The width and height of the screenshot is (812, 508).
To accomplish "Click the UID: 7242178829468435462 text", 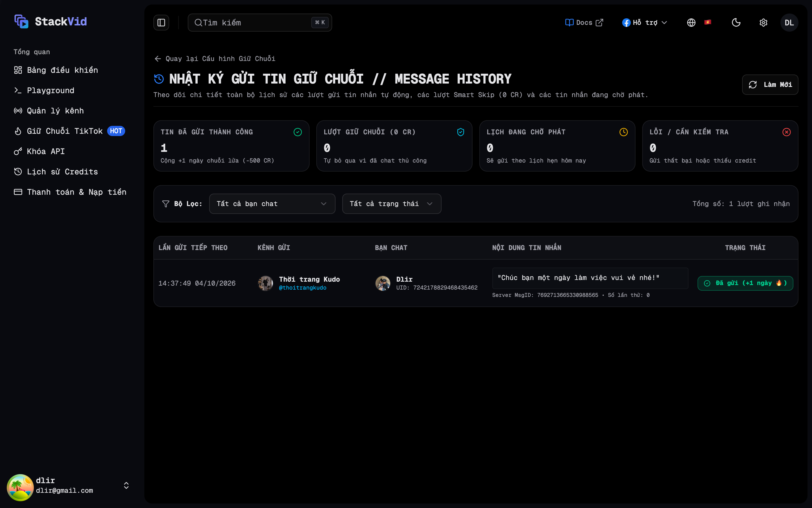I will coord(437,288).
